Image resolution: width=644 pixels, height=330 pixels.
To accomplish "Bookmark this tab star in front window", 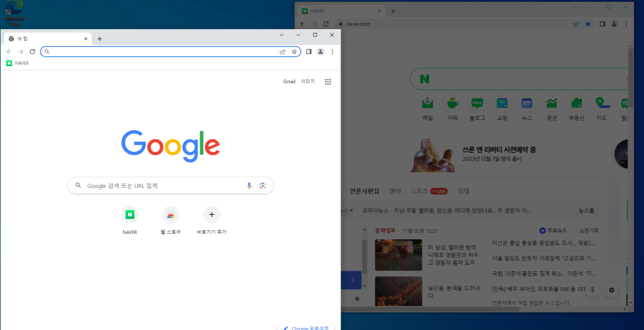I will pyautogui.click(x=294, y=51).
